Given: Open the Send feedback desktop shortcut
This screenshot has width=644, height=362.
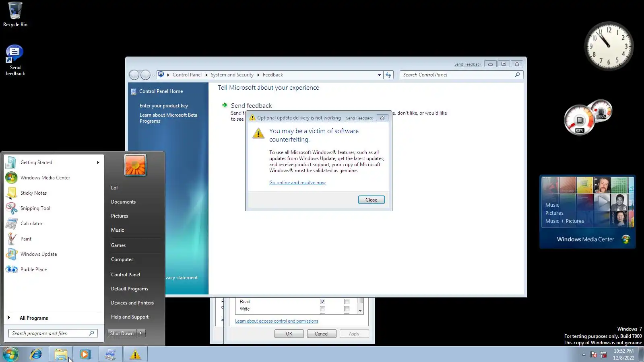Looking at the screenshot, I should pos(15,60).
